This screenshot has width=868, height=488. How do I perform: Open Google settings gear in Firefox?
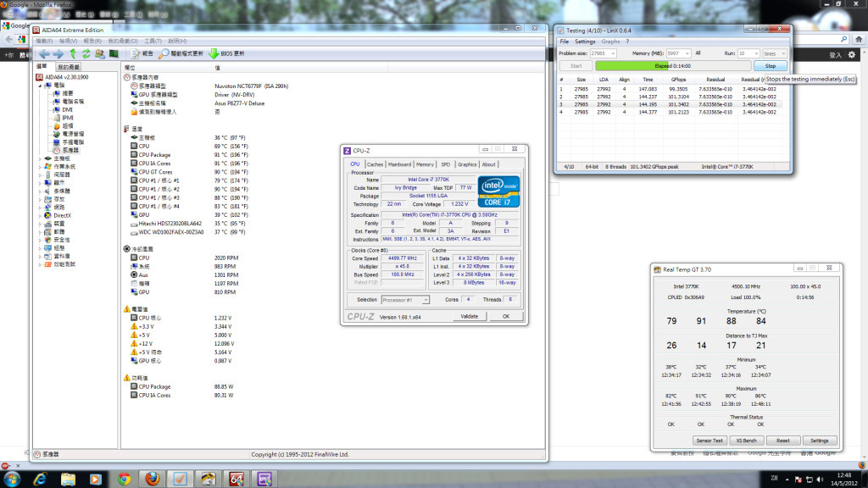tap(851, 55)
